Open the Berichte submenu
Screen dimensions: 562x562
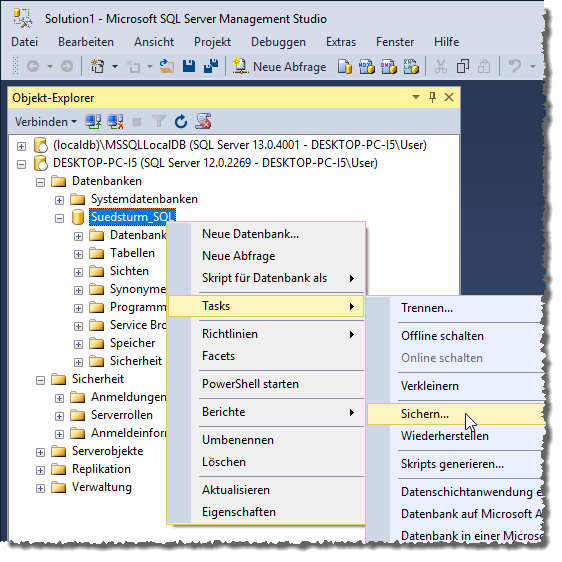(266, 412)
